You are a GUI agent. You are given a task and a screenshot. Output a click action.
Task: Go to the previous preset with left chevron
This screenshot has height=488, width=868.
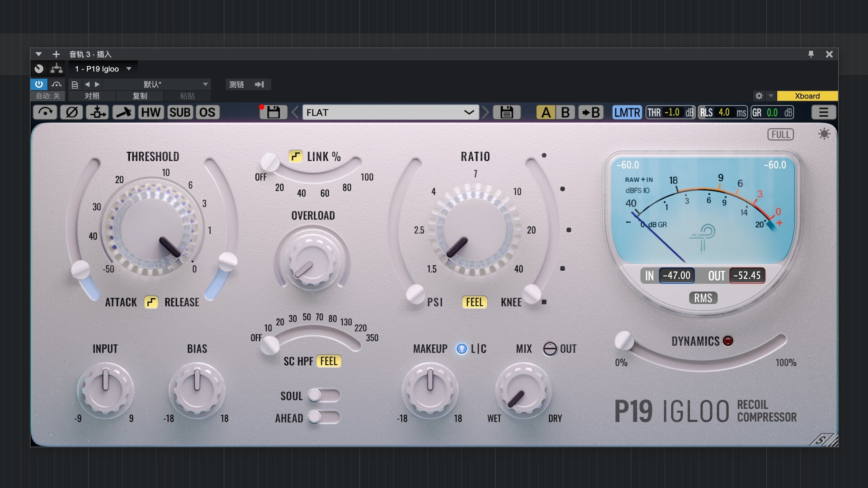[x=295, y=112]
